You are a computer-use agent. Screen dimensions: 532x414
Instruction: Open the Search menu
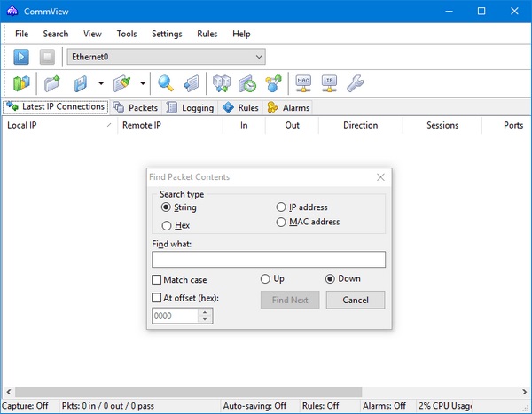(56, 34)
